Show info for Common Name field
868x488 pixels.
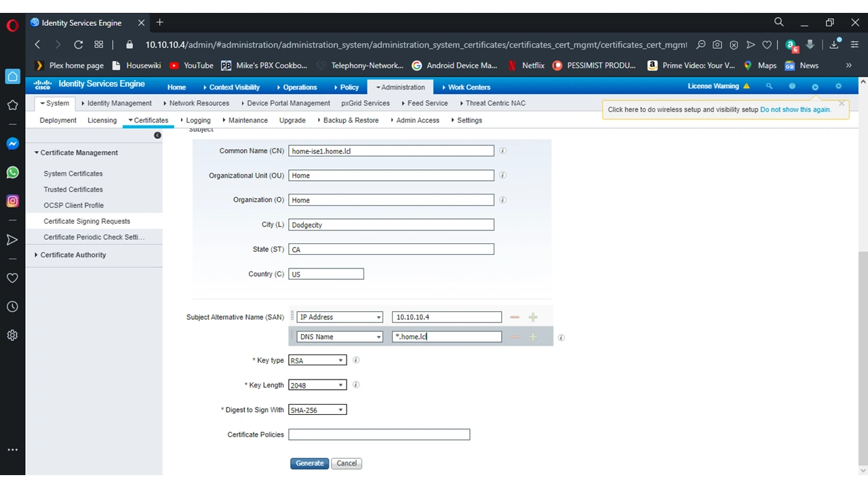502,150
